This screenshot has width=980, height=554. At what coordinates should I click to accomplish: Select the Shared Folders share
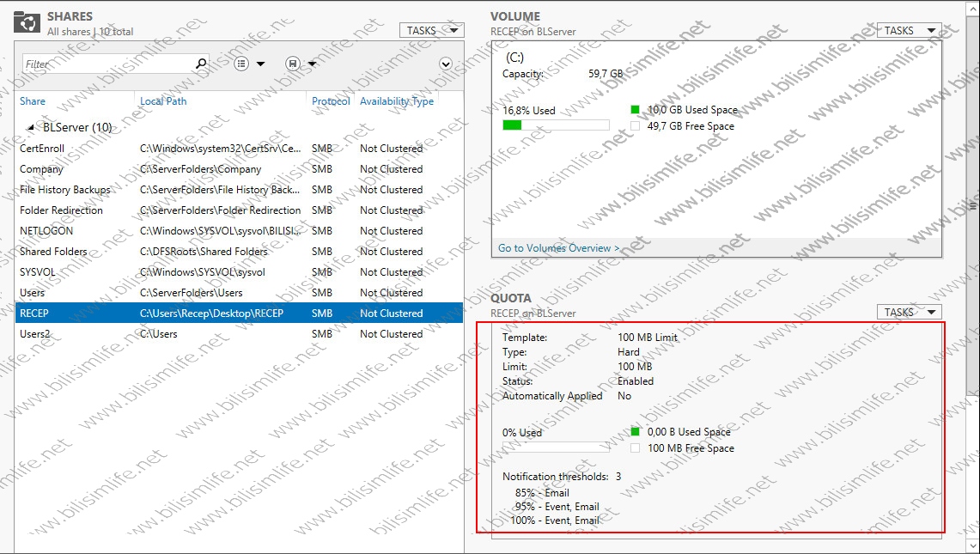tap(239, 252)
